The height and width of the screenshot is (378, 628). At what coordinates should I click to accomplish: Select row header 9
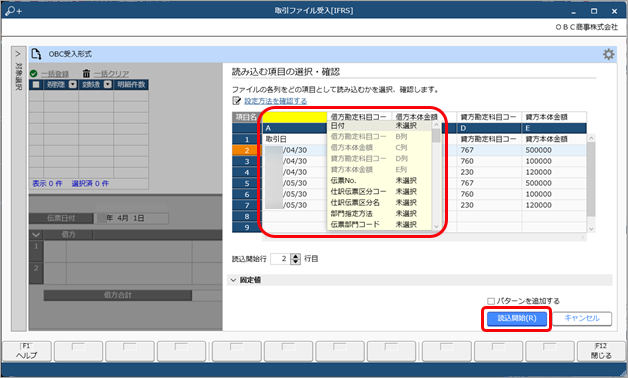pos(247,227)
